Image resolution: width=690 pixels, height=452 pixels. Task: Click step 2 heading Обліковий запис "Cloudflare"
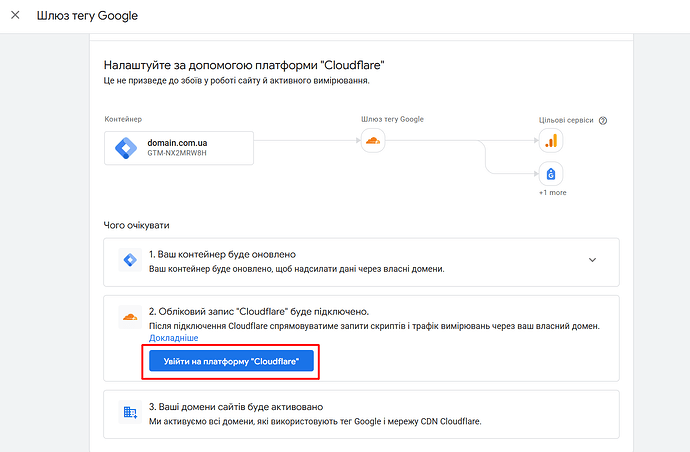259,312
